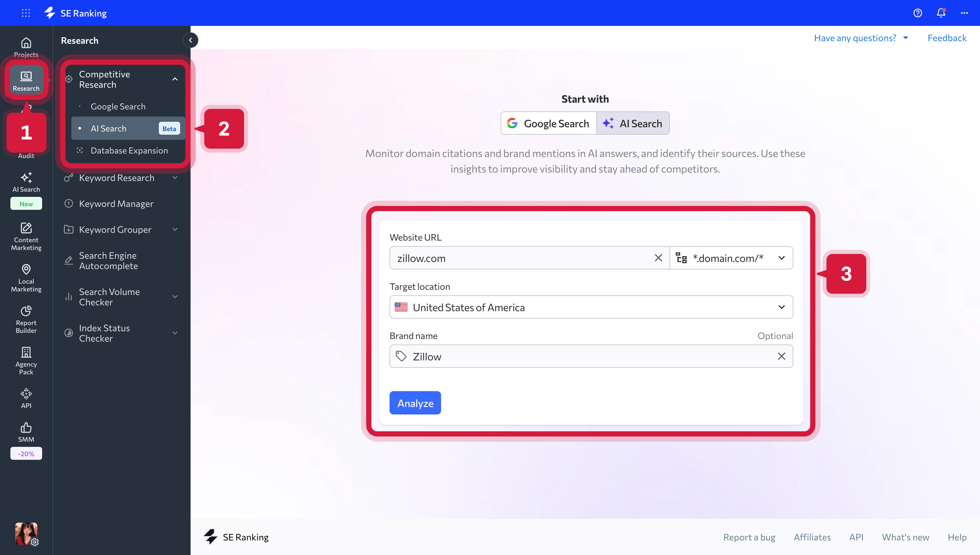Open the *.domain.com/* scope dropdown
980x555 pixels.
731,258
